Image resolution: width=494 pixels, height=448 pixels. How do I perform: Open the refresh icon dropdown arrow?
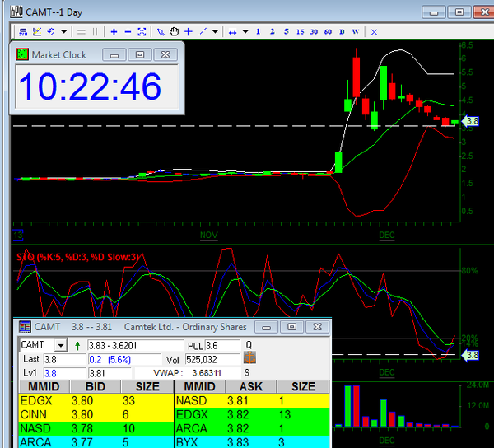pos(63,31)
